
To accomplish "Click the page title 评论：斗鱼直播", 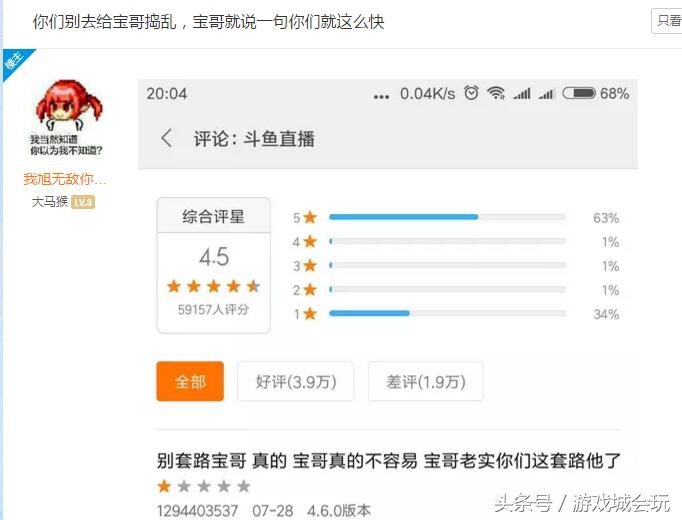I will (254, 139).
